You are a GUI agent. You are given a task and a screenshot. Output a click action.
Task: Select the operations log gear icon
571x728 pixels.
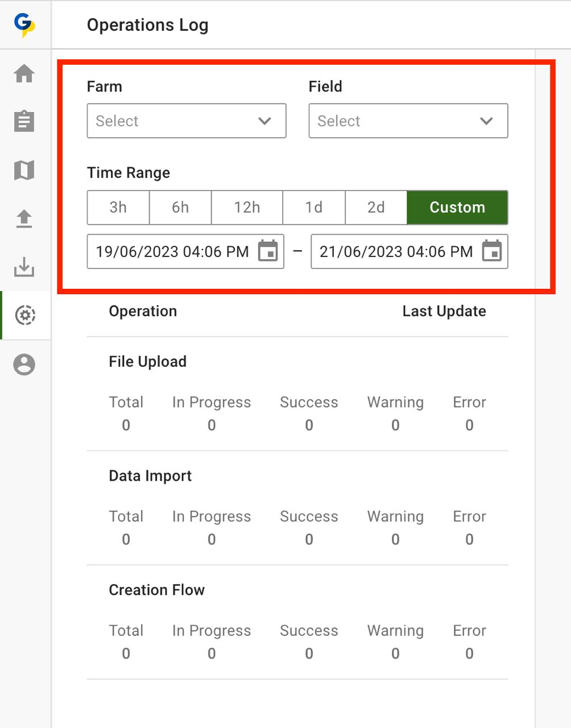pos(25,315)
